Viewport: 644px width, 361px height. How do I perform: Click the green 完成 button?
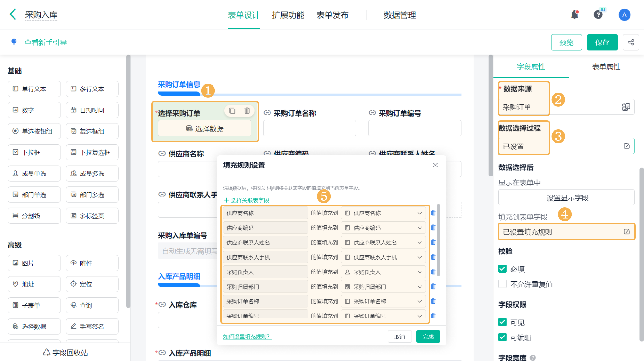pos(428,337)
